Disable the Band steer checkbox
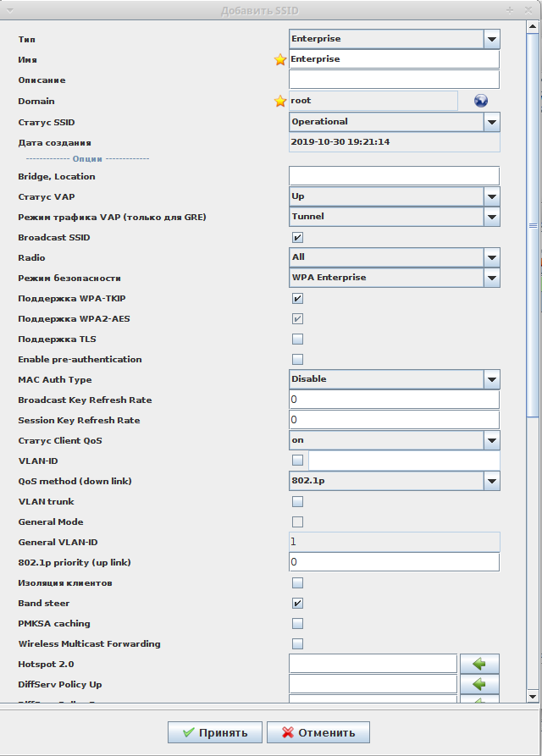This screenshot has height=756, width=542. tap(297, 604)
